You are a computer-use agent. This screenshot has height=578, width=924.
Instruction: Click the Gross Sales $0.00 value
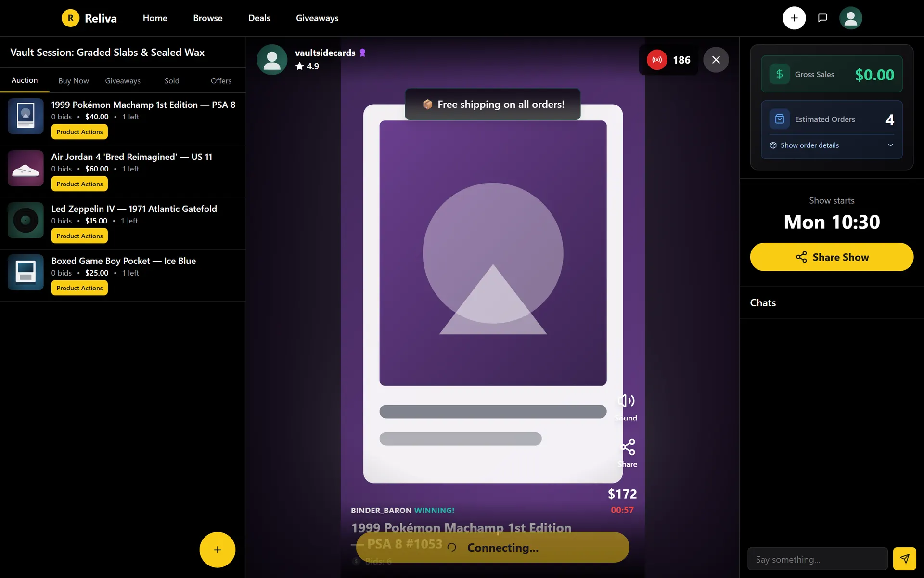pos(874,75)
